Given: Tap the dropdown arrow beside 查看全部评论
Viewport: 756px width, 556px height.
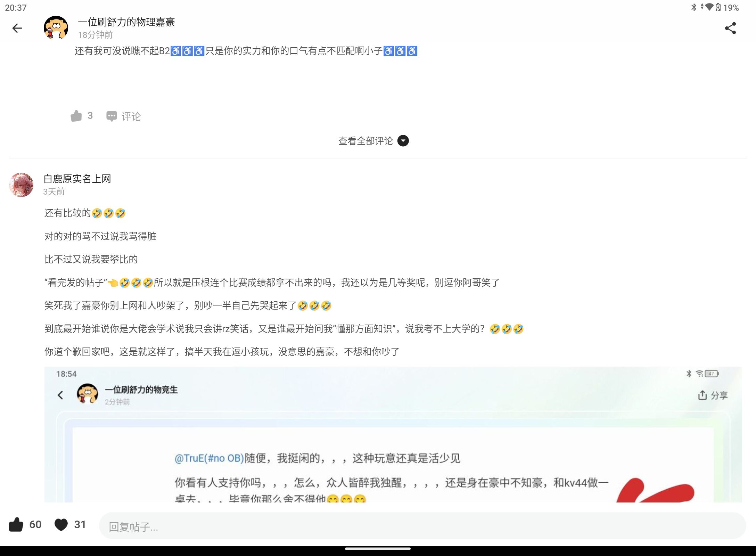Looking at the screenshot, I should pyautogui.click(x=403, y=141).
